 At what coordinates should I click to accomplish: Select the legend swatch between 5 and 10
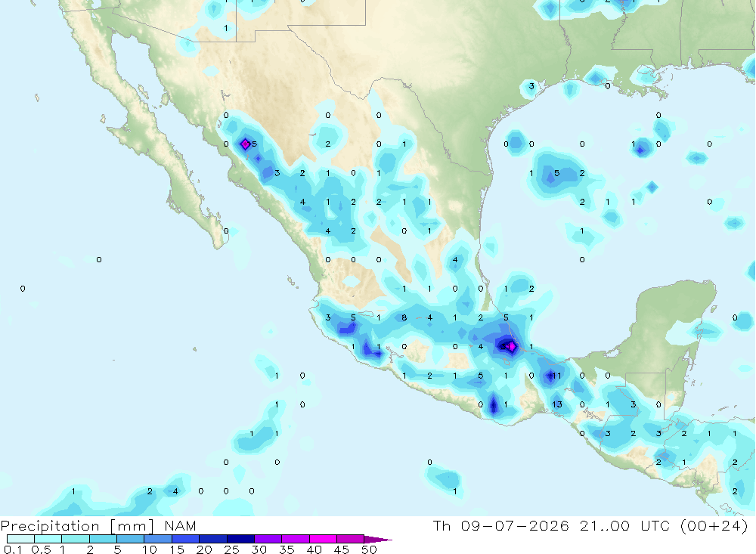pos(131,539)
